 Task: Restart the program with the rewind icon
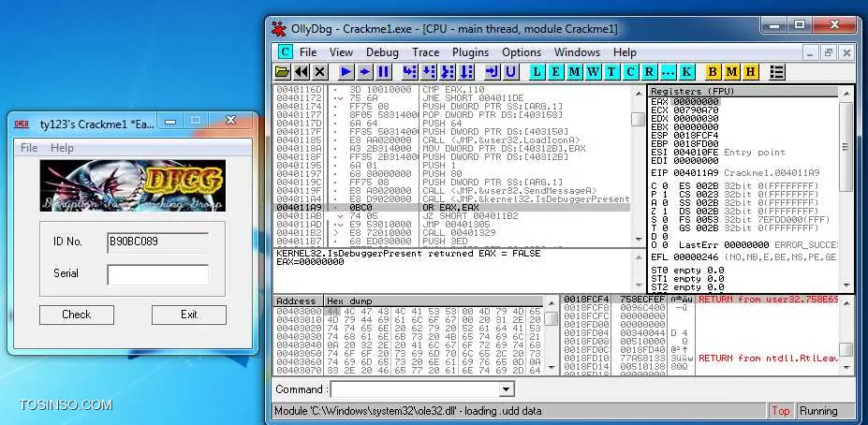point(302,72)
